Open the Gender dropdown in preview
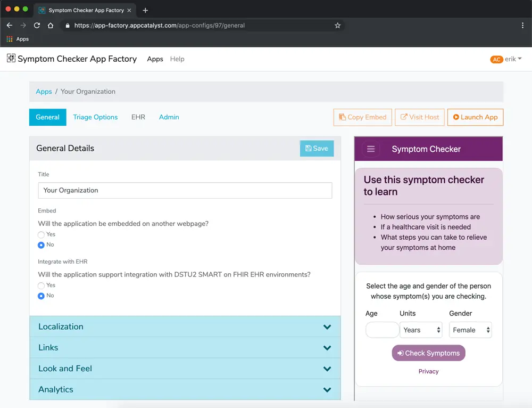Screen dimensions: 532x408 point(470,330)
